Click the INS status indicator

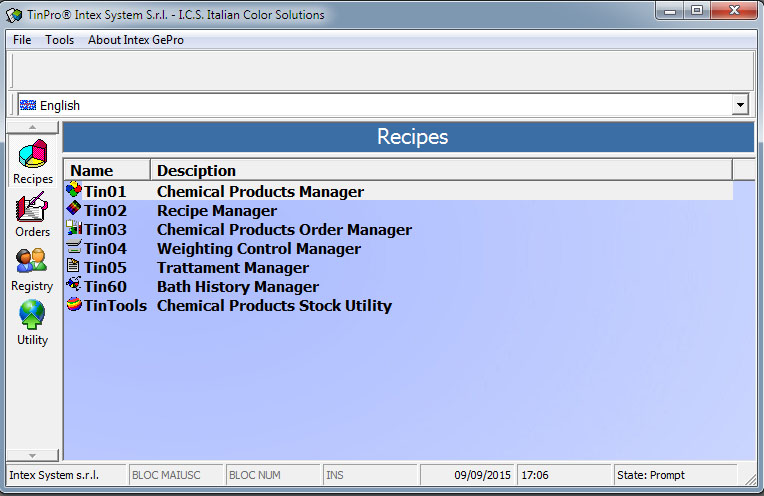(x=370, y=475)
